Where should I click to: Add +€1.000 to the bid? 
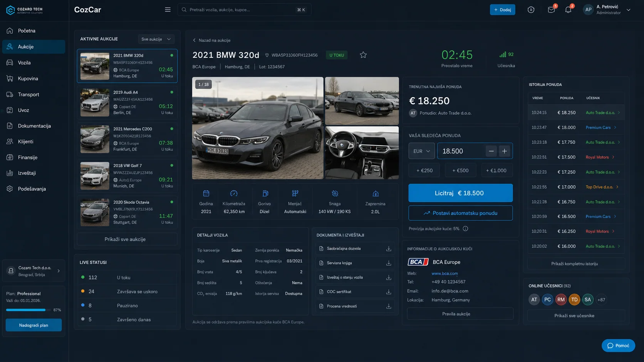[496, 170]
